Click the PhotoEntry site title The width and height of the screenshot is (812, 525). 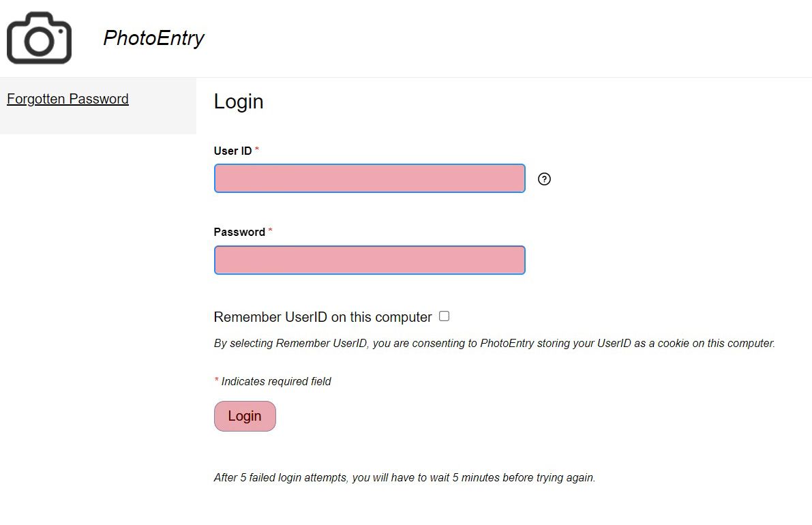point(153,38)
